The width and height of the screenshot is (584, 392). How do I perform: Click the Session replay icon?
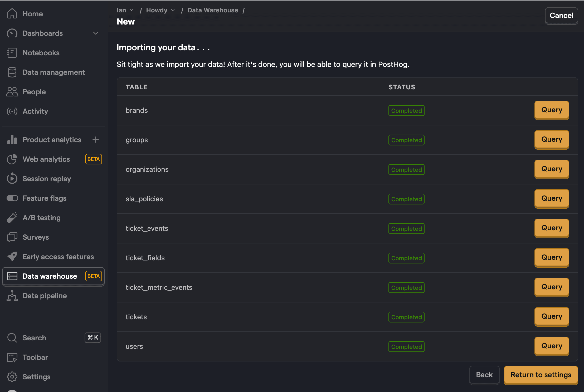(x=12, y=179)
